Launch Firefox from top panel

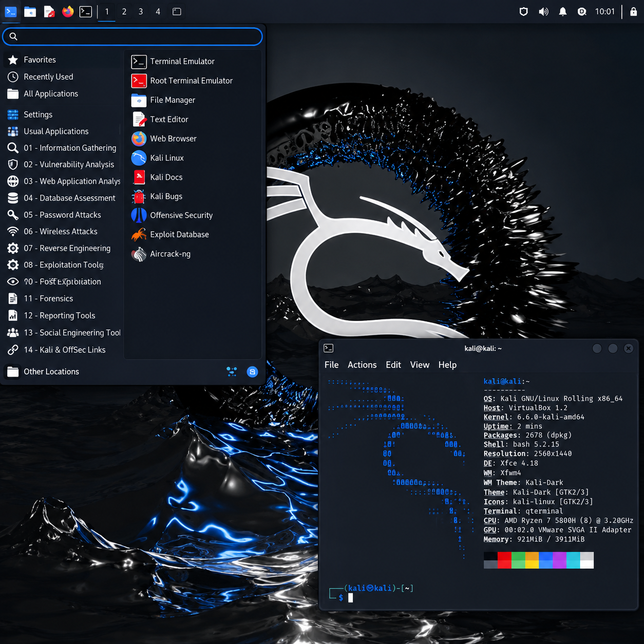(68, 11)
